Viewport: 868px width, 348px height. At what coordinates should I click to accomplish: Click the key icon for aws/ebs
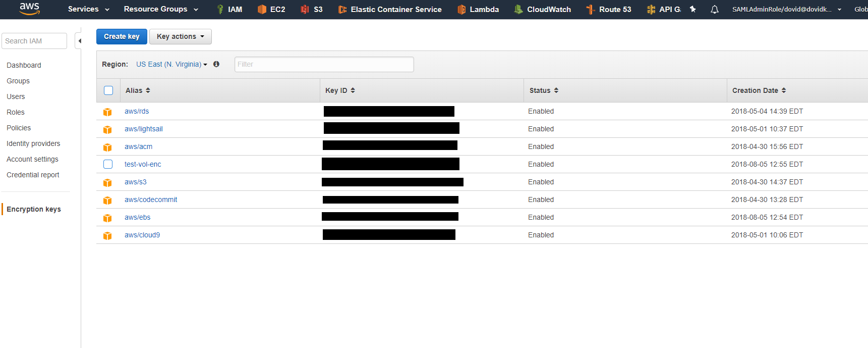(107, 218)
